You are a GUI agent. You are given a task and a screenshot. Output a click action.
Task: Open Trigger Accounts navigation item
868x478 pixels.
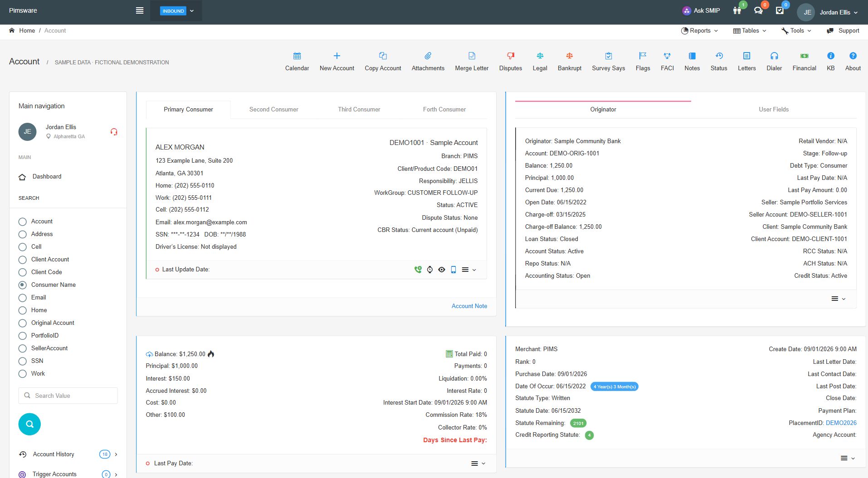(x=68, y=474)
